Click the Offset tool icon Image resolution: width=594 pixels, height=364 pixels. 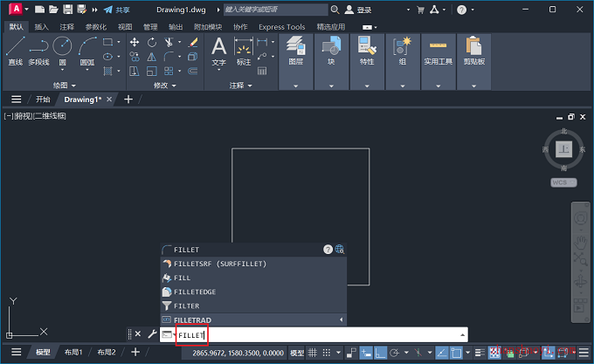click(x=193, y=71)
